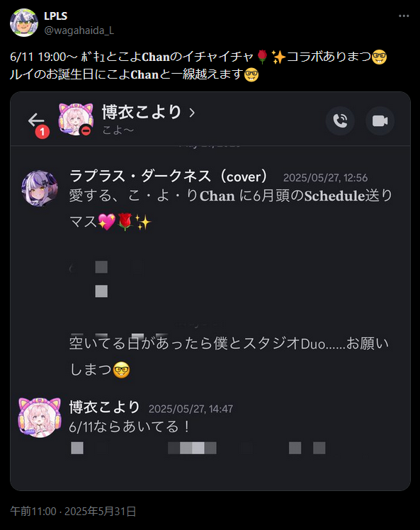Expand 博衣こより profile via chevron

coord(192,112)
